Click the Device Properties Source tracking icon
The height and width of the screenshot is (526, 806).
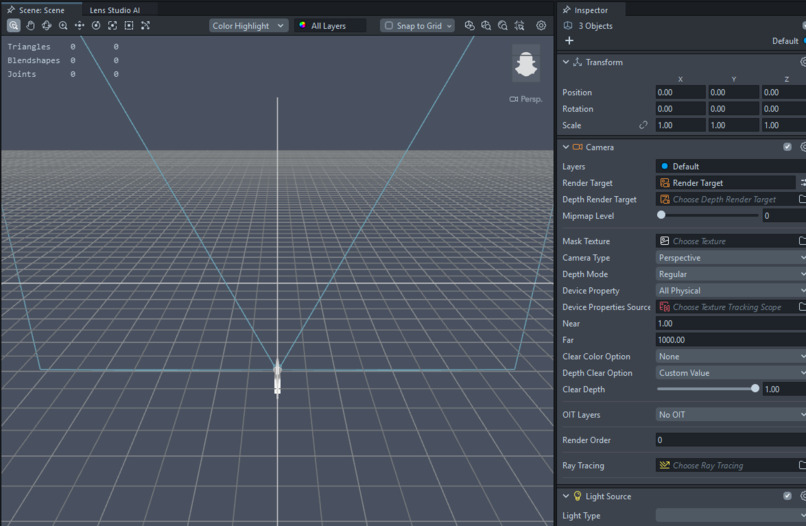pyautogui.click(x=665, y=307)
